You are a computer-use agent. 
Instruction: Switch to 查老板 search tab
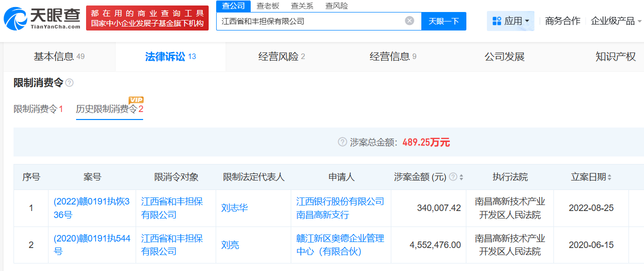(x=268, y=6)
